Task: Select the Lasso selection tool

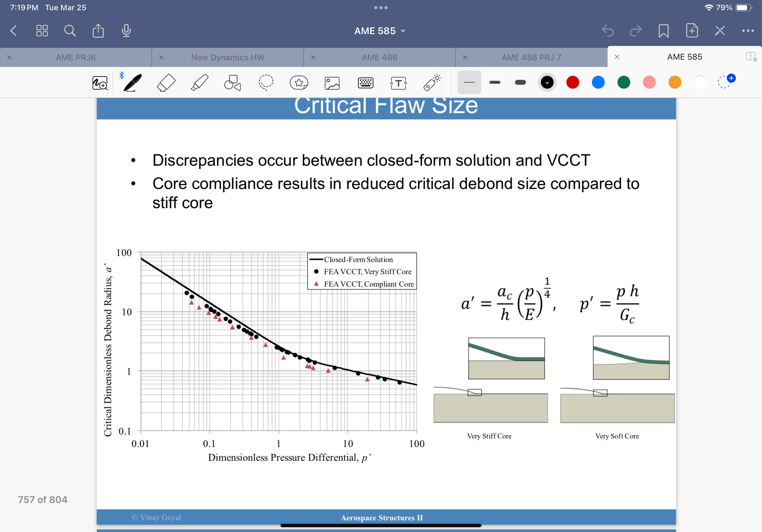Action: 265,82
